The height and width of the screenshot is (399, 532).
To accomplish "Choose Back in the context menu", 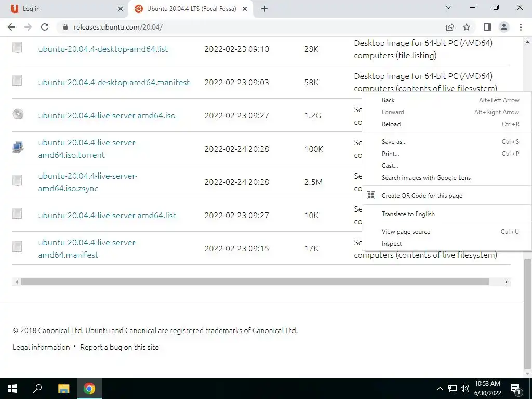I will (x=446, y=100).
